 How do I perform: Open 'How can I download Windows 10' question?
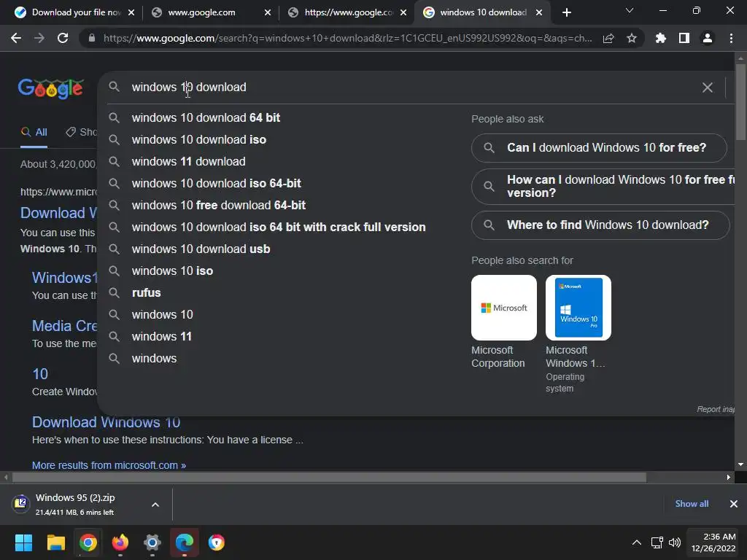click(x=603, y=186)
